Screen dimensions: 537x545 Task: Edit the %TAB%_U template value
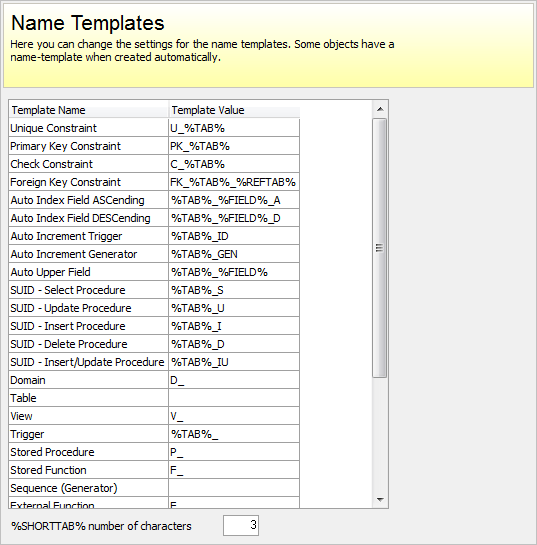tap(234, 308)
